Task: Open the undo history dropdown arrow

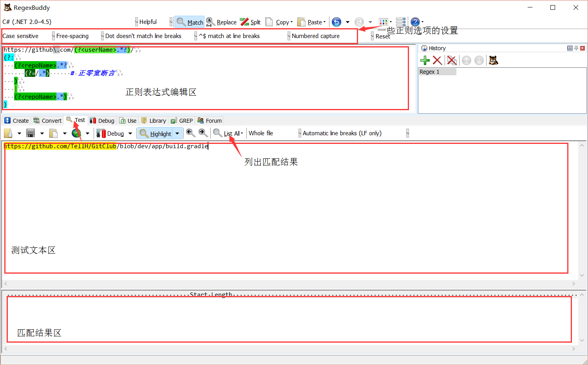Action: point(347,22)
